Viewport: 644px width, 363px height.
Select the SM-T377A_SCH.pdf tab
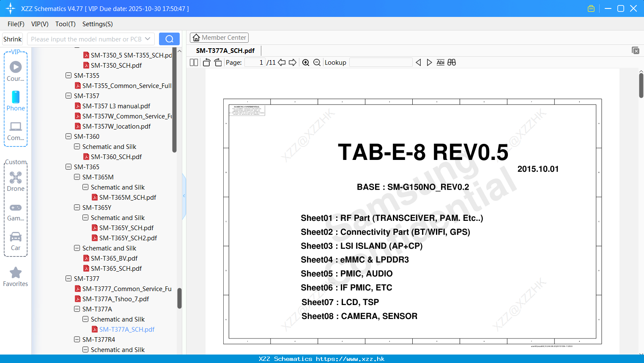[x=225, y=50]
